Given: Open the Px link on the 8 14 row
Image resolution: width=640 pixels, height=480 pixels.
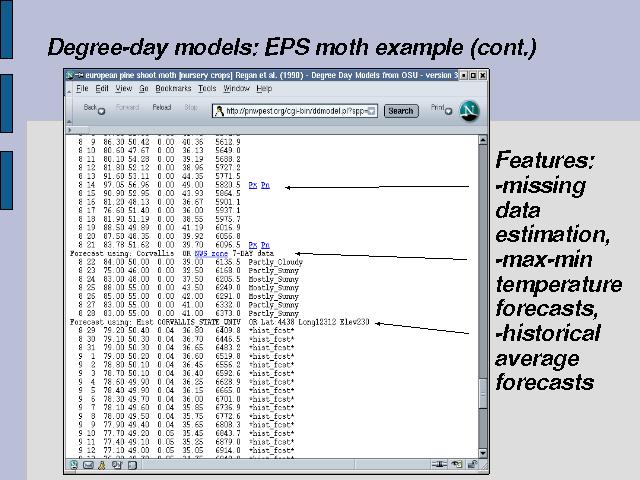Looking at the screenshot, I should point(252,185).
